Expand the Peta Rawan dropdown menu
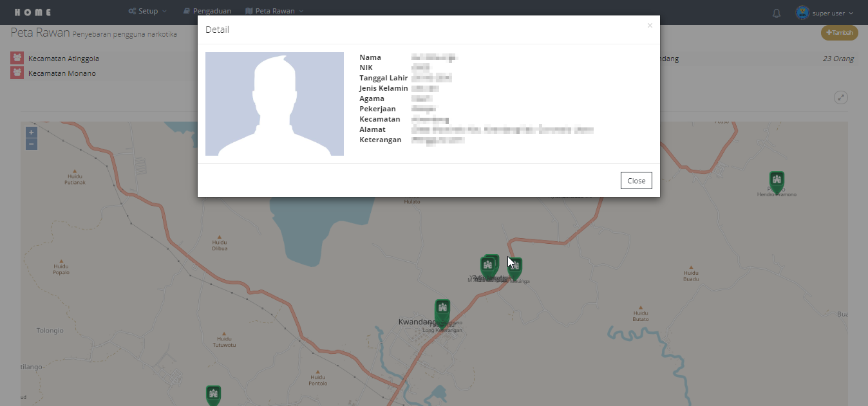868x406 pixels. 274,12
